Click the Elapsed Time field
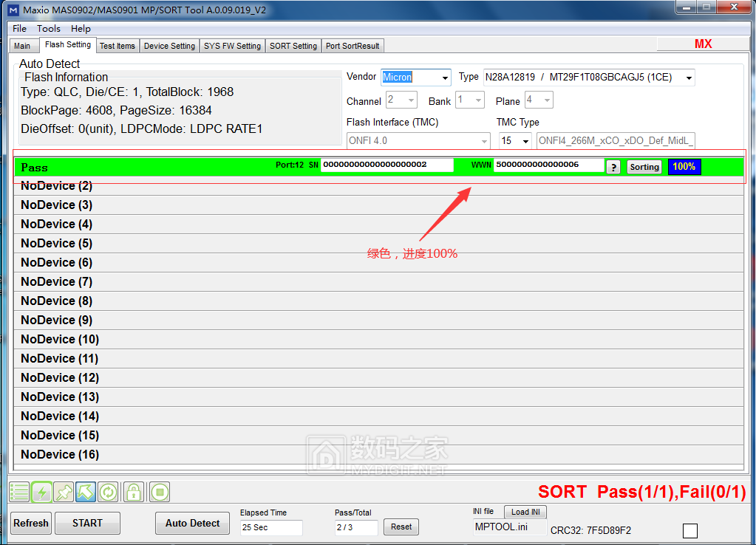This screenshot has width=756, height=545. tap(271, 528)
